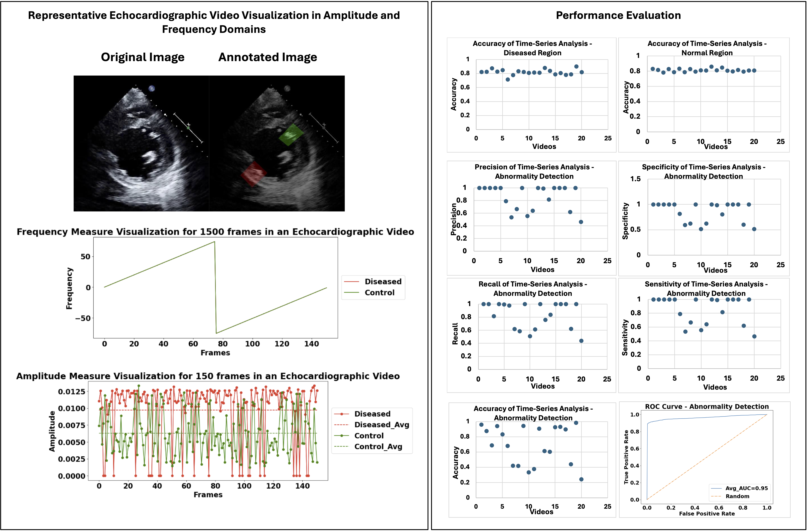Viewport: 807px width, 532px height.
Task: Click the blue P marker in original image
Action: [x=152, y=88]
